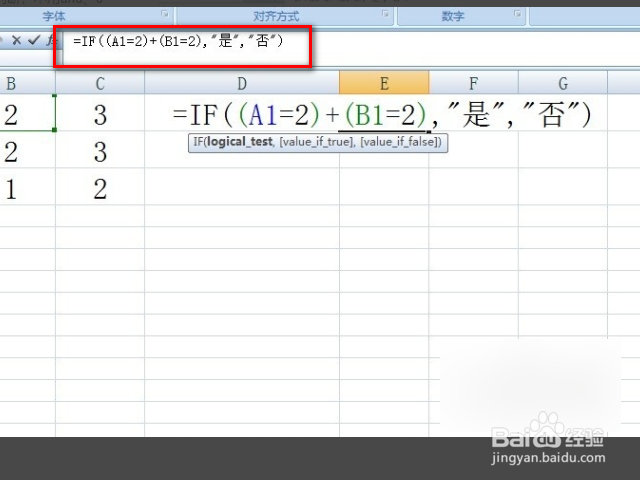The height and width of the screenshot is (480, 640).
Task: Click cell C3 containing 2
Action: point(100,187)
